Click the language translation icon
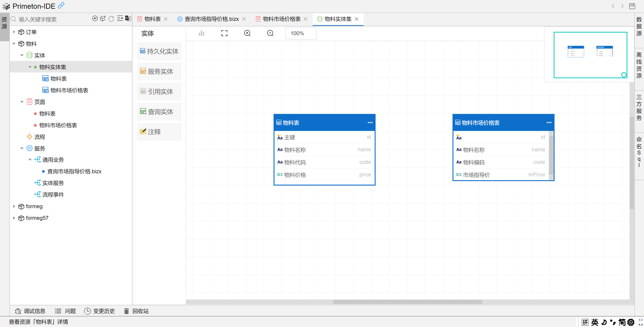The image size is (644, 327). click(128, 18)
